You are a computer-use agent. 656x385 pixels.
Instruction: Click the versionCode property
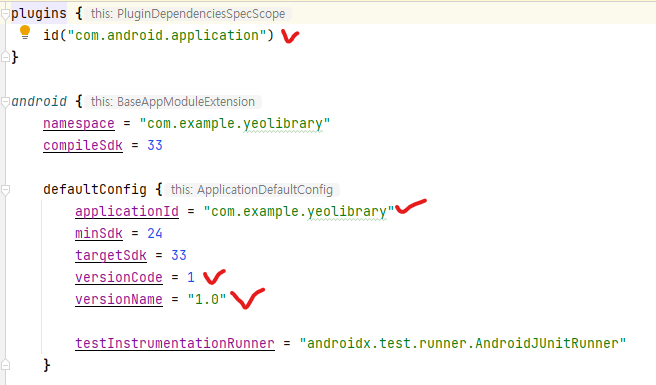tap(119, 277)
